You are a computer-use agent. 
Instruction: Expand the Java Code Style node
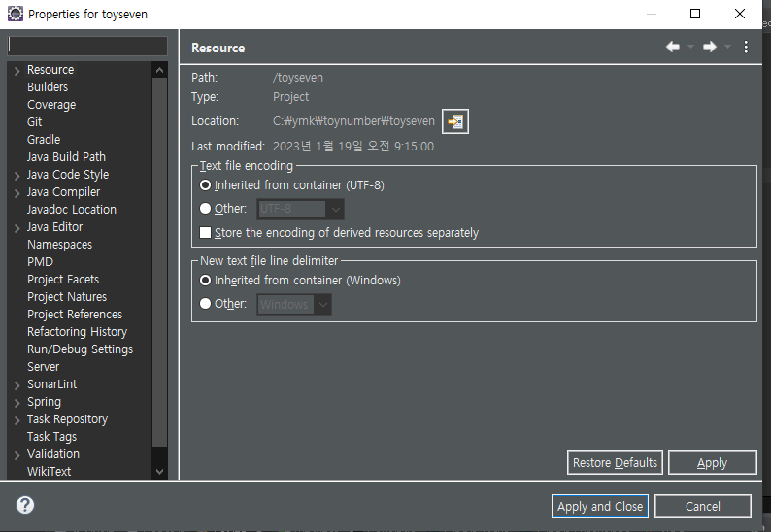17,176
